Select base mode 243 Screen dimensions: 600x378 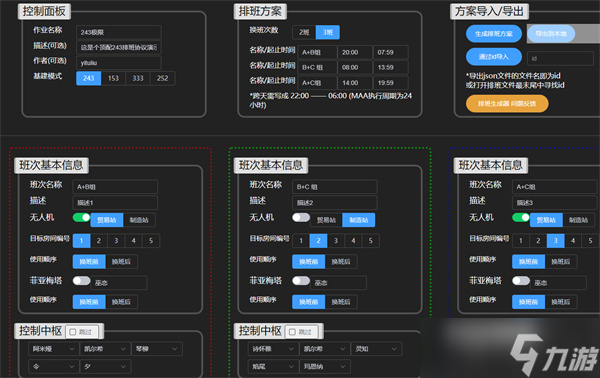[x=88, y=78]
